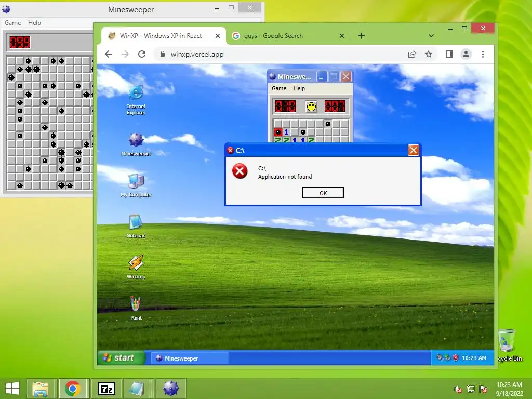Open Game menu in the background Minesweeper window
Screen dimensions: 532x399
13,23
